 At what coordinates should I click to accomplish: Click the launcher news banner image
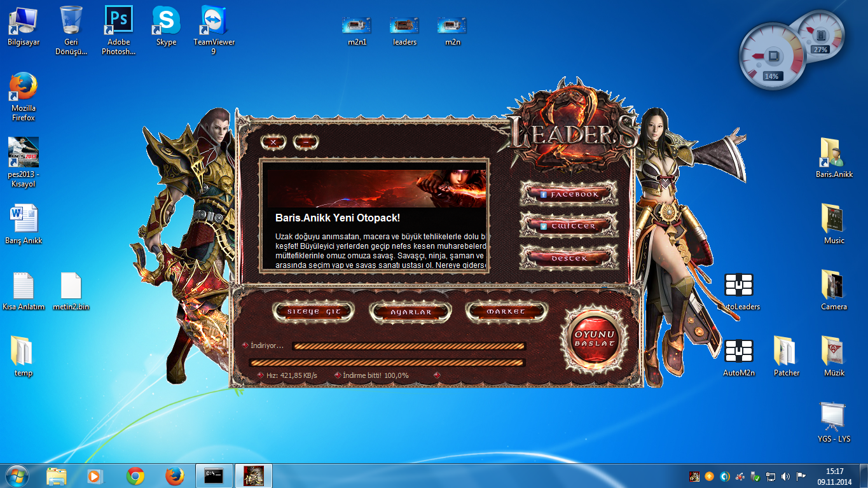coord(376,188)
